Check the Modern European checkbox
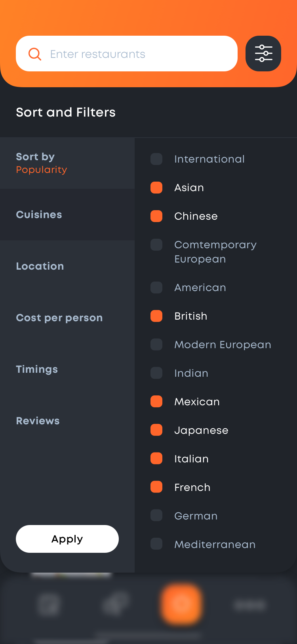 pos(156,345)
